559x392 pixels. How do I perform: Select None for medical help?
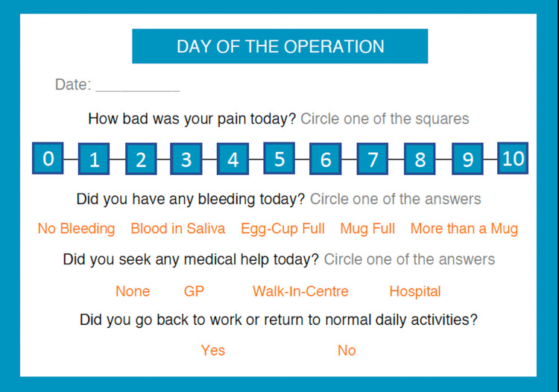point(133,291)
